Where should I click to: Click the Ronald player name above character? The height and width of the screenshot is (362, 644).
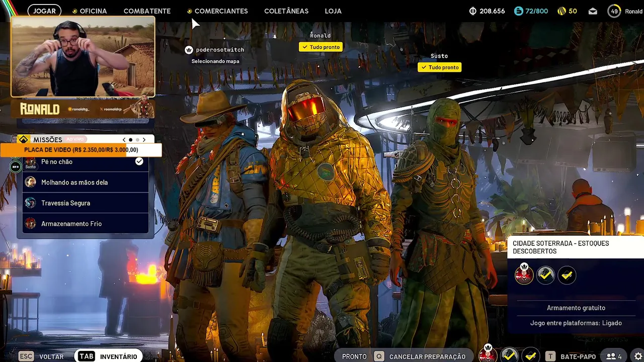pyautogui.click(x=320, y=36)
